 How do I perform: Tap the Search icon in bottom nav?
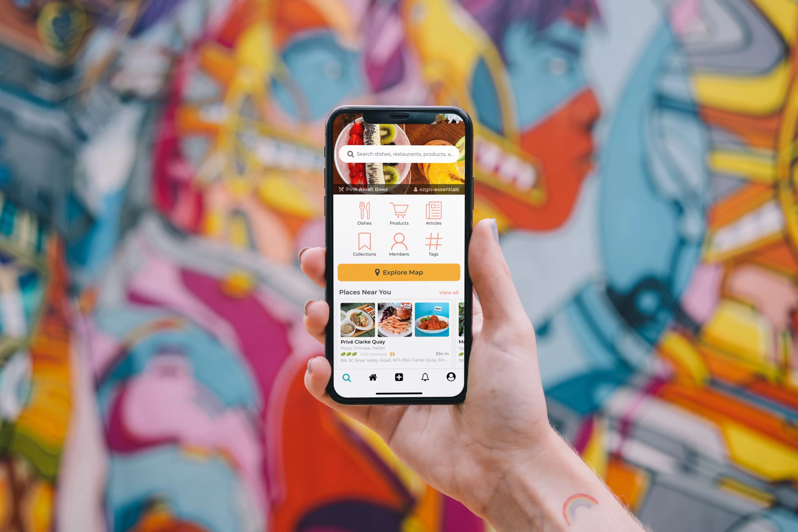[x=346, y=378]
